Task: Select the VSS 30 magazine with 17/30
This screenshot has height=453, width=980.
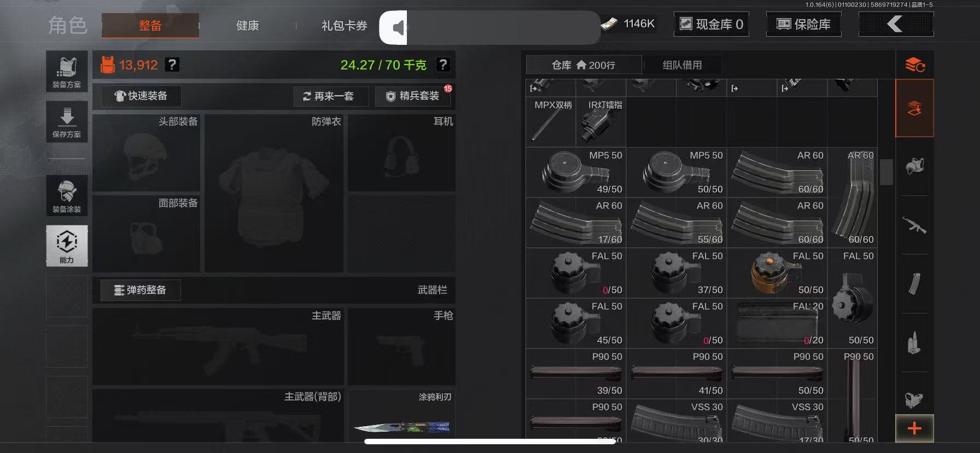Action: point(777,421)
